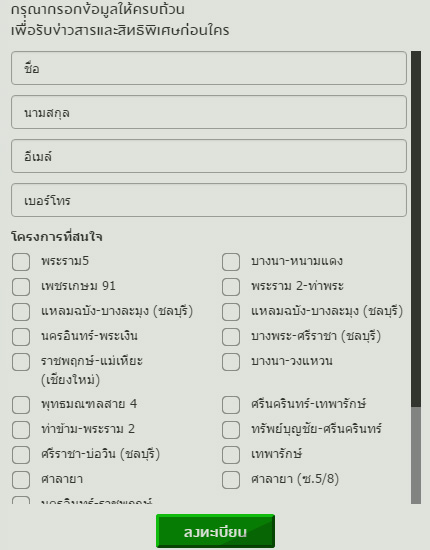Select the พุทธมณฑลสาย 4 checkbox
Viewport: 430px width, 550px height.
(x=21, y=405)
